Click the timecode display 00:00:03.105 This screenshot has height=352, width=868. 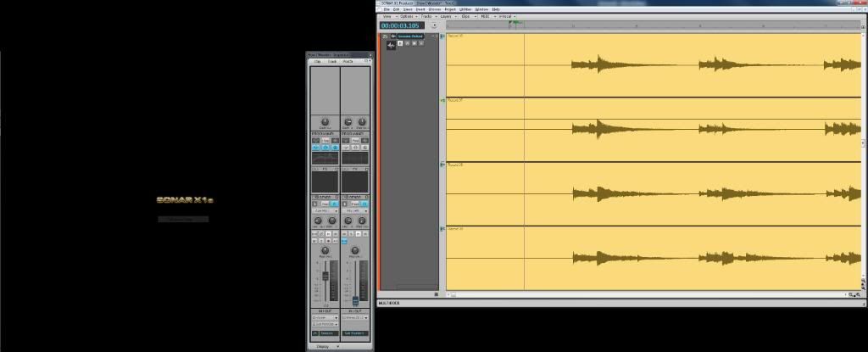click(401, 25)
